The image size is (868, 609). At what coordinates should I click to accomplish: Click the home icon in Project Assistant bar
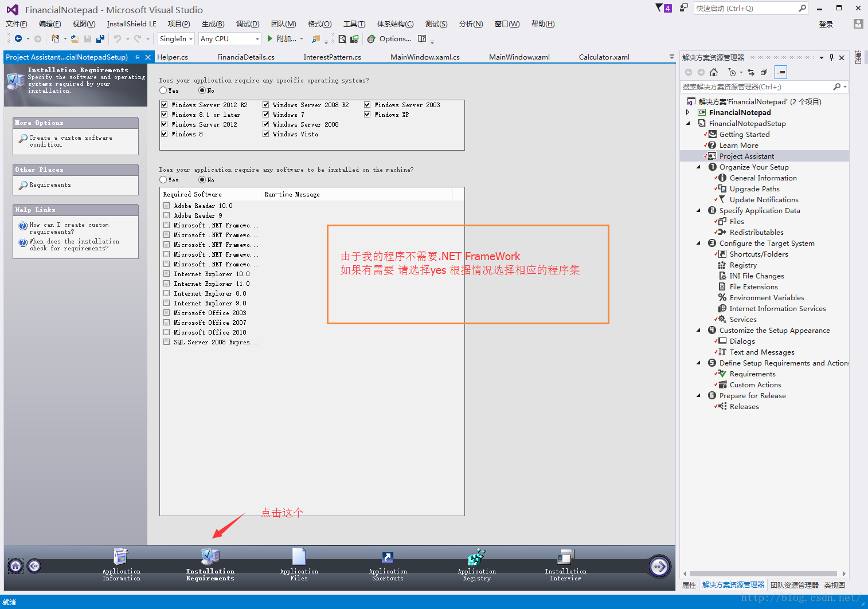(x=16, y=566)
